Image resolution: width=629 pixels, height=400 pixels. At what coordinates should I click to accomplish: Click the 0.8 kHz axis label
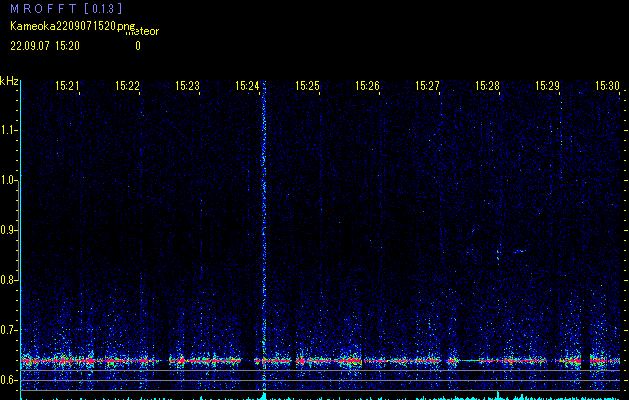(8, 280)
